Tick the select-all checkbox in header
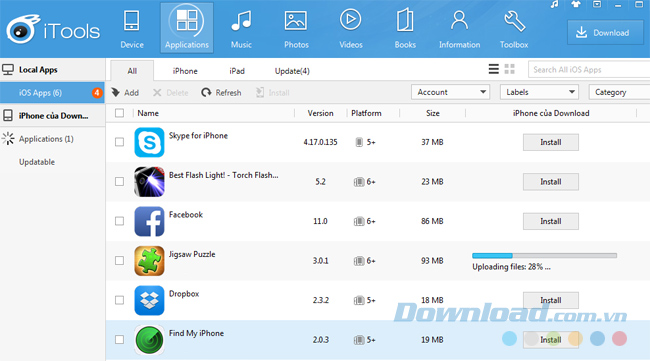 point(119,113)
